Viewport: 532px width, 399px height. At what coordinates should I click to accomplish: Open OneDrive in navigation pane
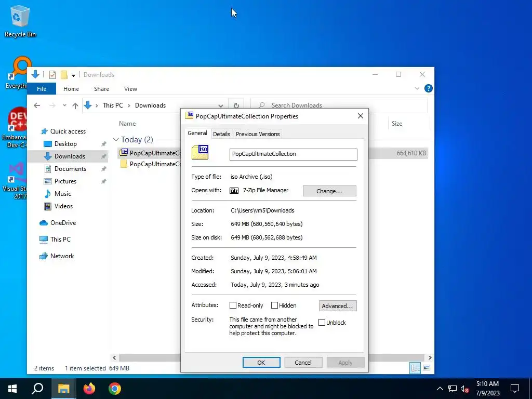pos(63,223)
